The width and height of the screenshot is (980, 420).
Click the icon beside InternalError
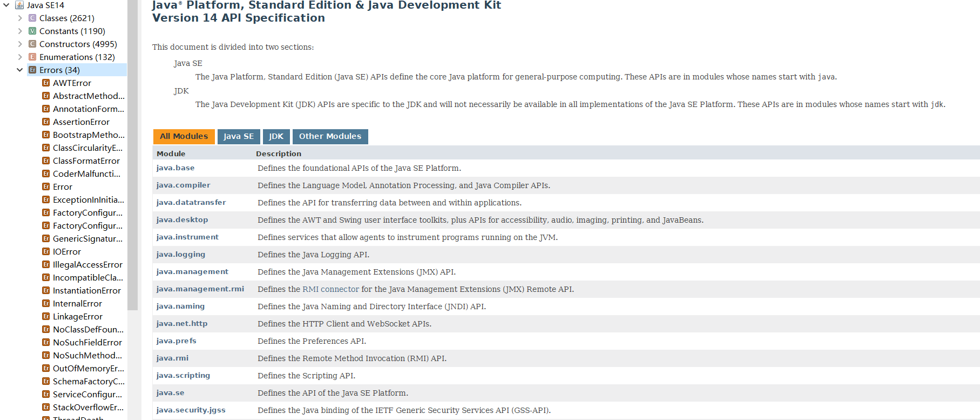pos(46,303)
